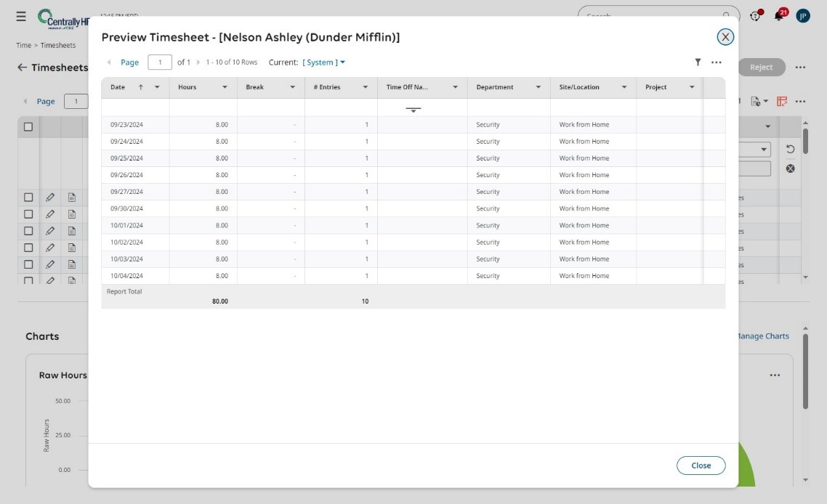Click the column layout icon in Timesheets toolbar
The width and height of the screenshot is (827, 504).
782,101
